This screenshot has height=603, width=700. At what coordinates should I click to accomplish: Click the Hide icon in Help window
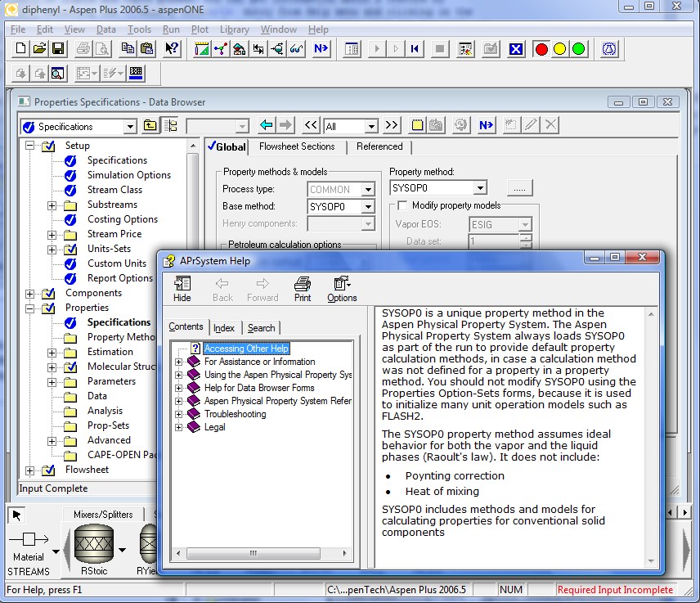click(182, 289)
